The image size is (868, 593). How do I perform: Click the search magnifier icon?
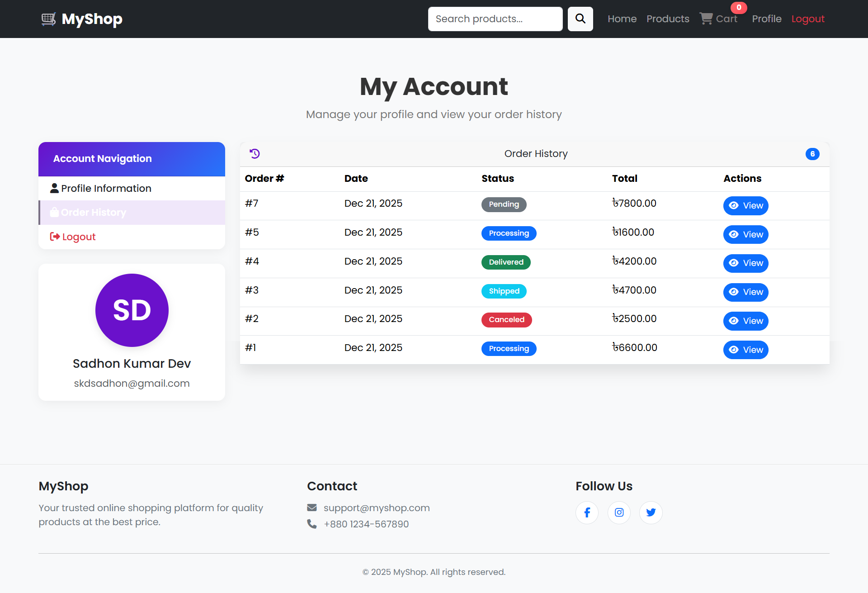coord(580,19)
